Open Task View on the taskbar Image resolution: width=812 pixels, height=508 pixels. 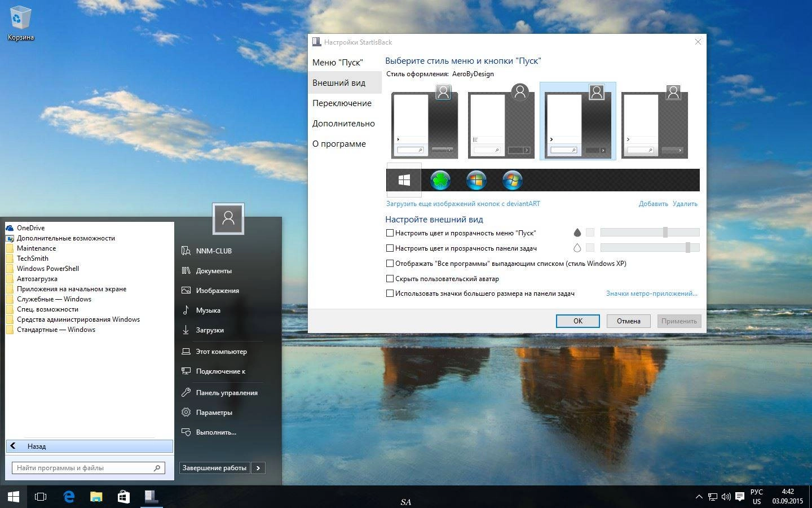point(41,497)
